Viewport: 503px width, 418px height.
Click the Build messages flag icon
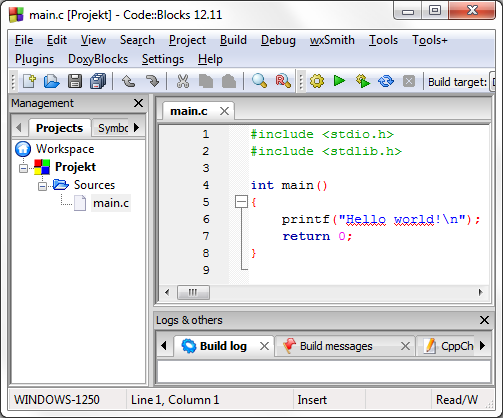(x=289, y=346)
